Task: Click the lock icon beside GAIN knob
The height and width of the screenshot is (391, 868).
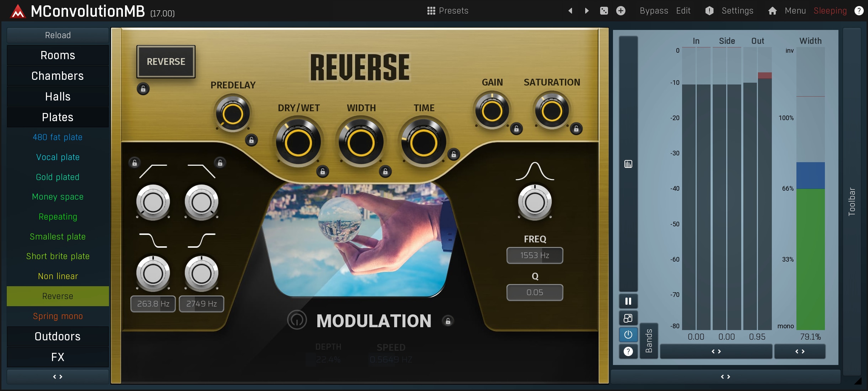Action: (516, 129)
